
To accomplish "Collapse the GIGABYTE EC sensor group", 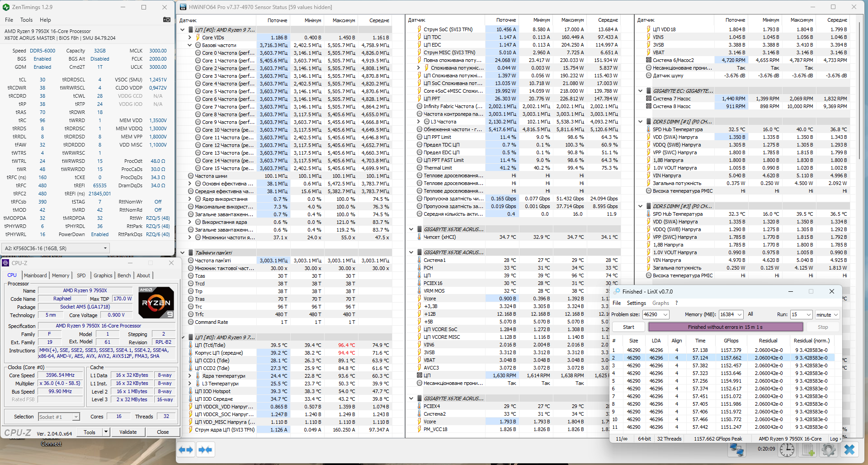I will pyautogui.click(x=640, y=91).
